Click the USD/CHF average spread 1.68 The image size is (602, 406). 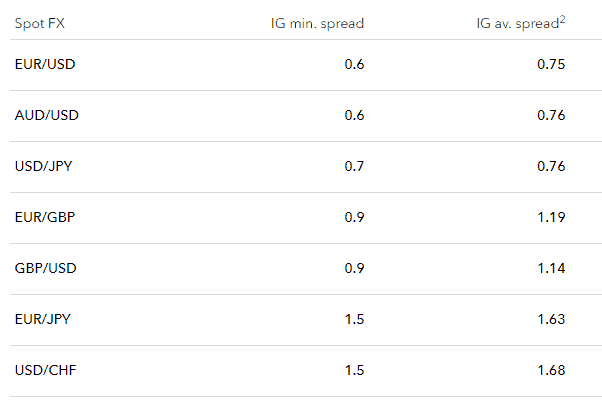click(x=550, y=370)
